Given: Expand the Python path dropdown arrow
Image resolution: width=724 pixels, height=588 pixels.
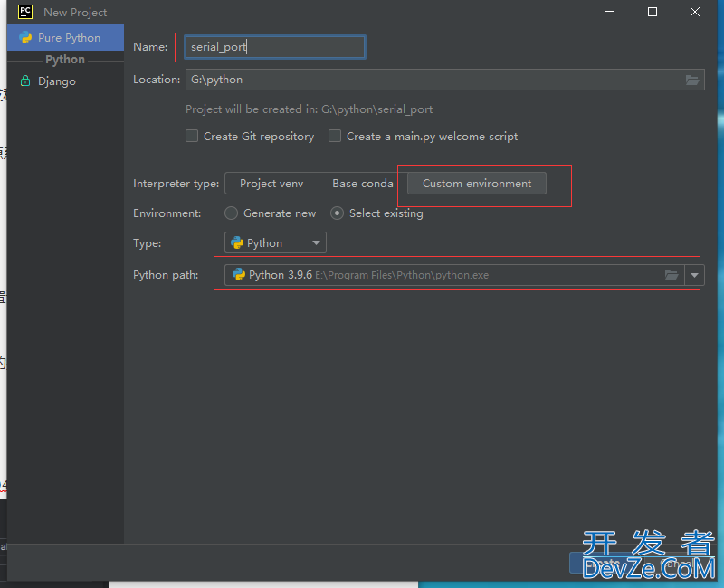Looking at the screenshot, I should click(694, 275).
